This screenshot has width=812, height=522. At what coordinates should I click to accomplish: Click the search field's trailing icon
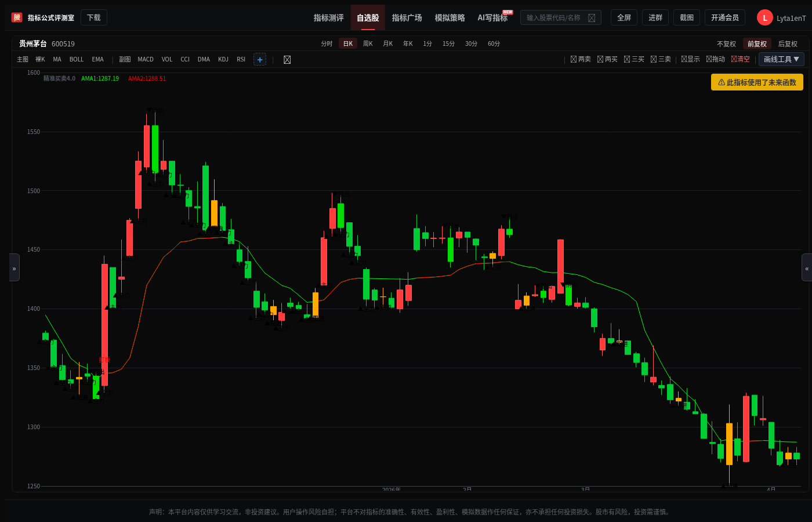coord(592,18)
